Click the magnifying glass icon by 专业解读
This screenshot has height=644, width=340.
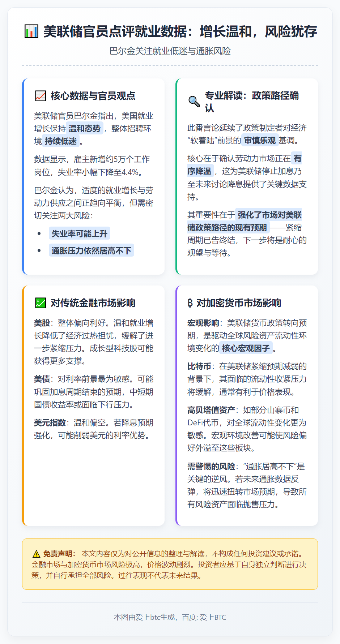pos(194,102)
